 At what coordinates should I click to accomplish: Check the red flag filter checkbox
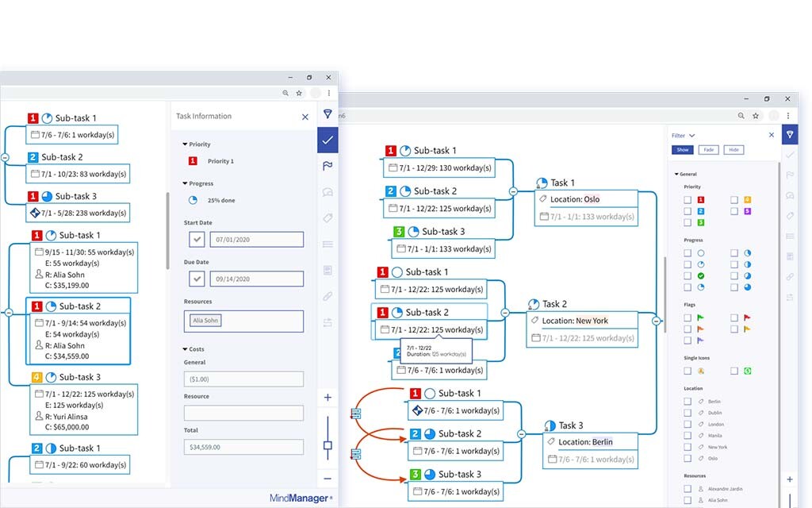click(734, 317)
